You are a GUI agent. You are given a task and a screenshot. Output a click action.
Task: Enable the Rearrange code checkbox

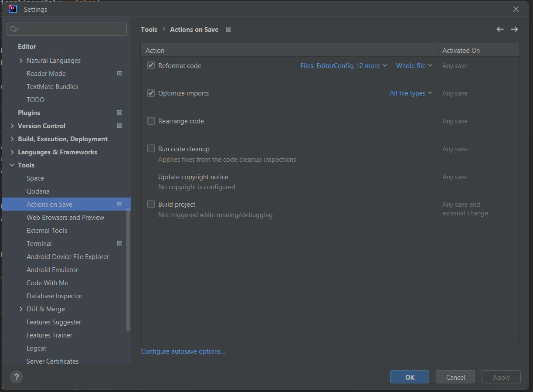tap(151, 121)
